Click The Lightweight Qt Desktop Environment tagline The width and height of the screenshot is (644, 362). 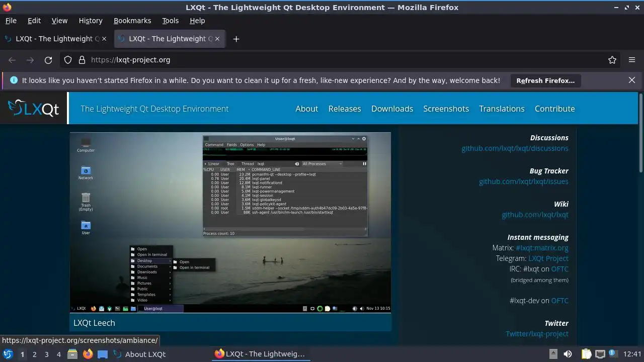[x=154, y=109]
